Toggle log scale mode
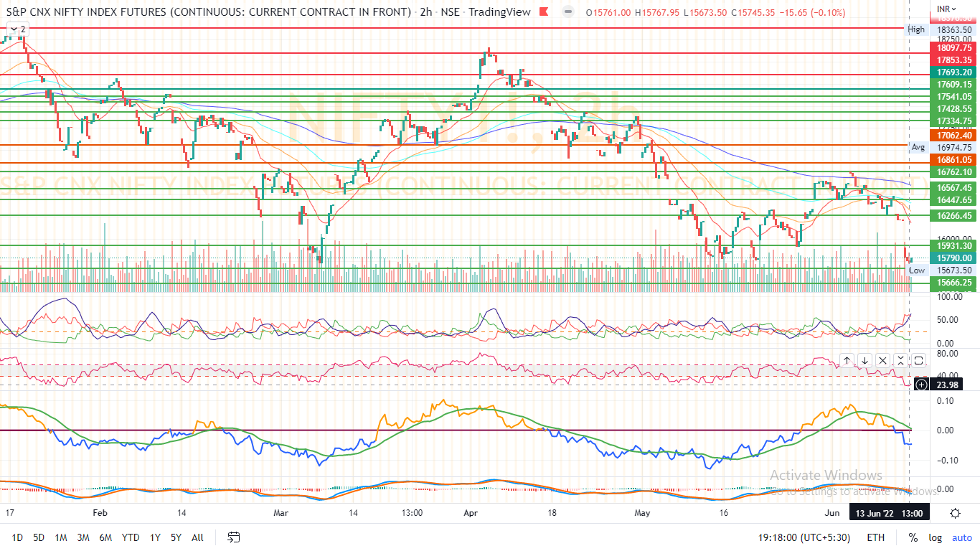The width and height of the screenshot is (980, 551). pos(936,537)
